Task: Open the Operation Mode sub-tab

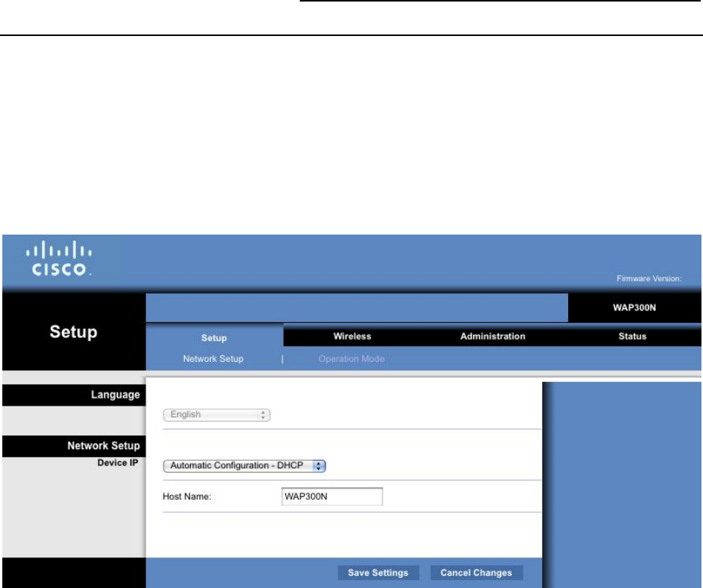Action: 351,359
